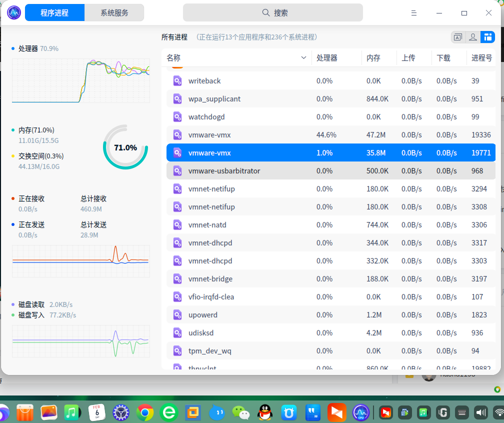The image size is (504, 423).
Task: Click the 磁盘读取 label
Action: [31, 304]
